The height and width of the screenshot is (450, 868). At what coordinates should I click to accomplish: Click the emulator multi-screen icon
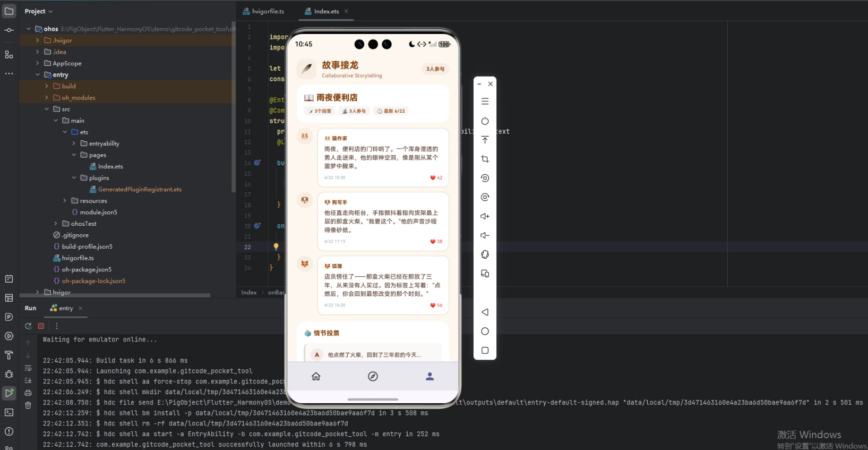tap(485, 274)
